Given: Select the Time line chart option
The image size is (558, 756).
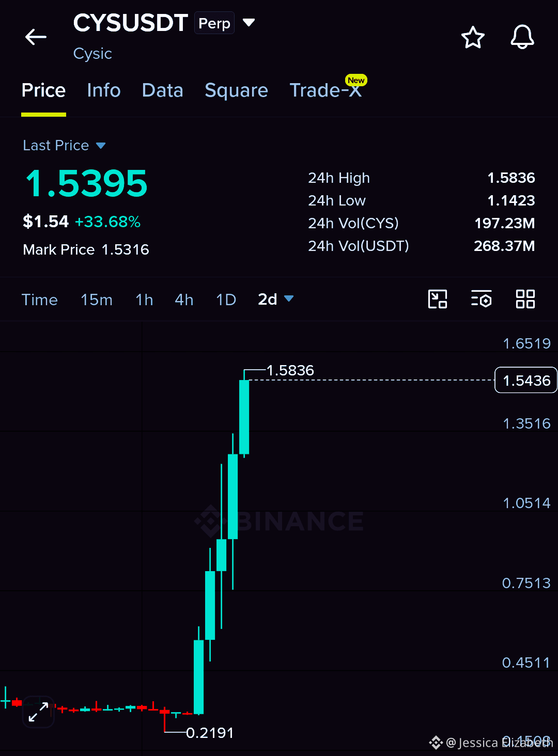Looking at the screenshot, I should pos(39,300).
